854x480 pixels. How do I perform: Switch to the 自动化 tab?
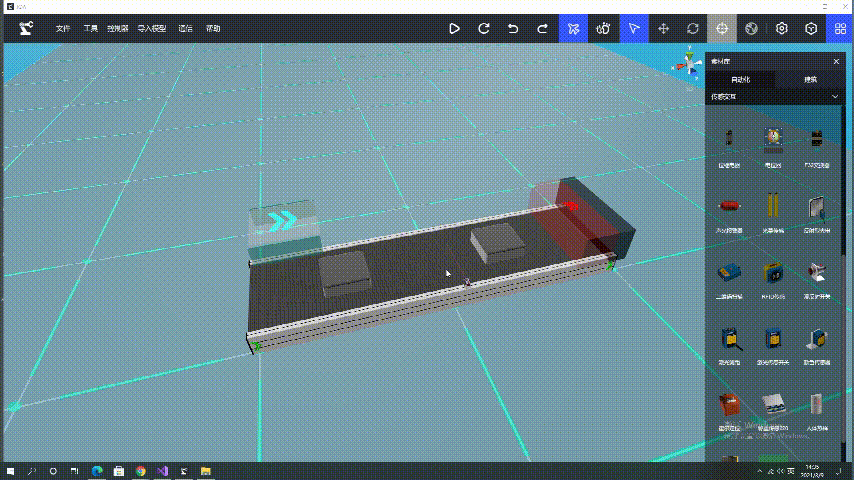tap(740, 80)
